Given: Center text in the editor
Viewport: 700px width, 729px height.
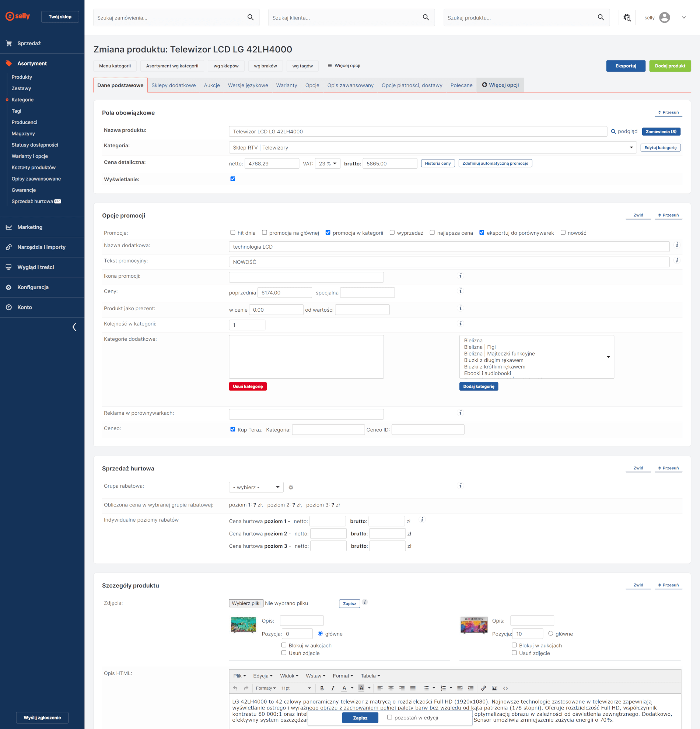Looking at the screenshot, I should [x=391, y=688].
